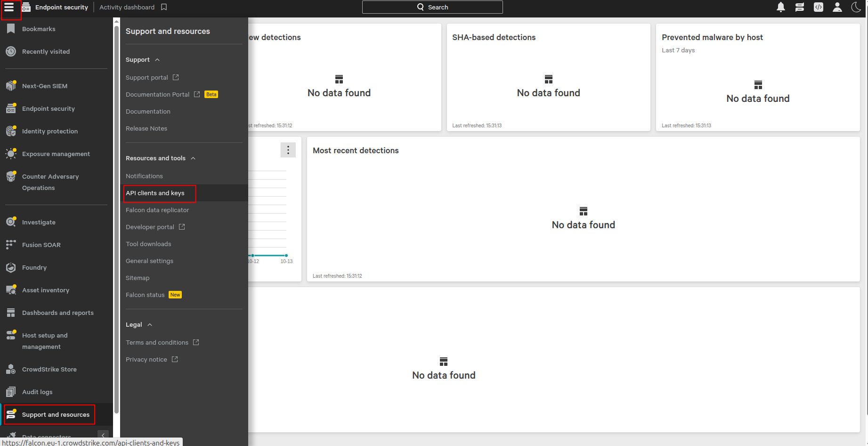
Task: Click the hamburger menu icon
Action: point(9,7)
